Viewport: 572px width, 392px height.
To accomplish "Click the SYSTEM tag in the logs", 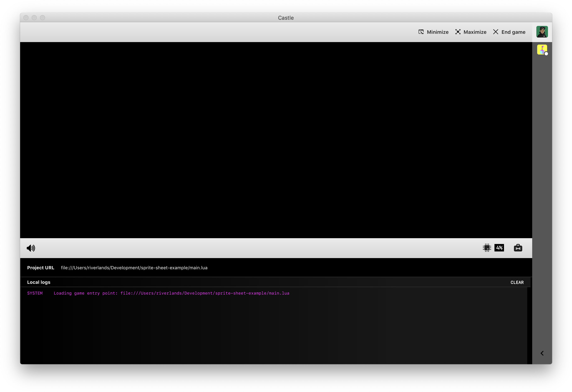I will click(x=35, y=293).
